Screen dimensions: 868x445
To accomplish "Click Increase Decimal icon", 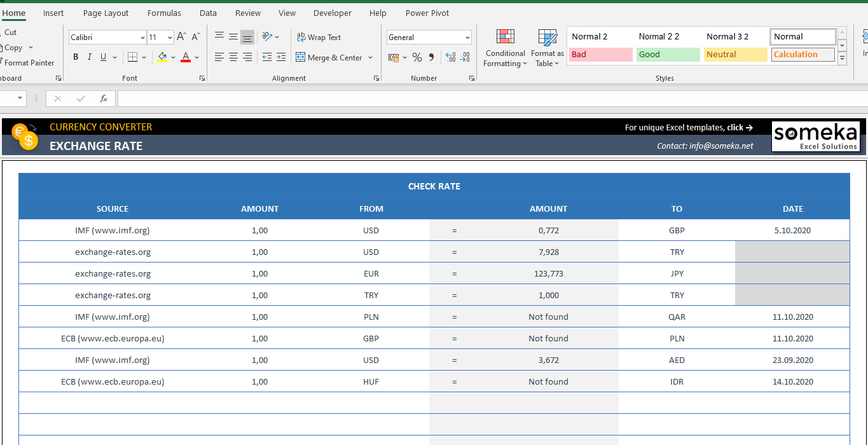I will [x=451, y=58].
